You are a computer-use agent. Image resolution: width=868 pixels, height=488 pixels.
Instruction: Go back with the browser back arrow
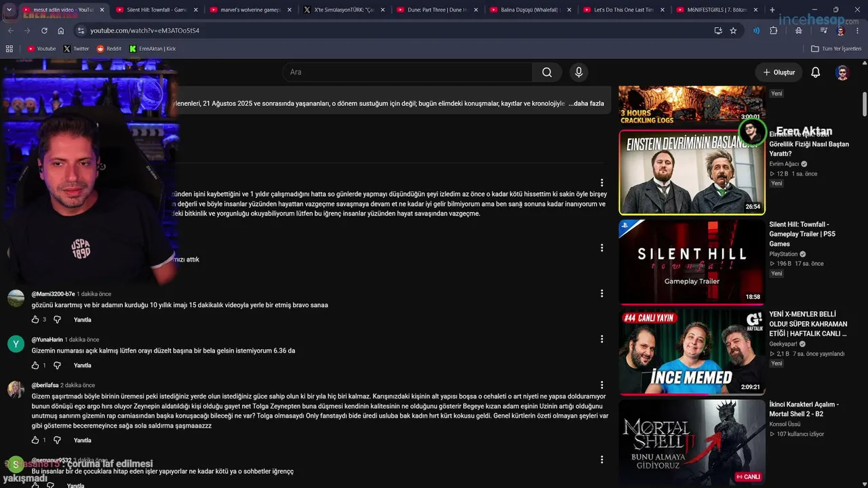pos(10,30)
